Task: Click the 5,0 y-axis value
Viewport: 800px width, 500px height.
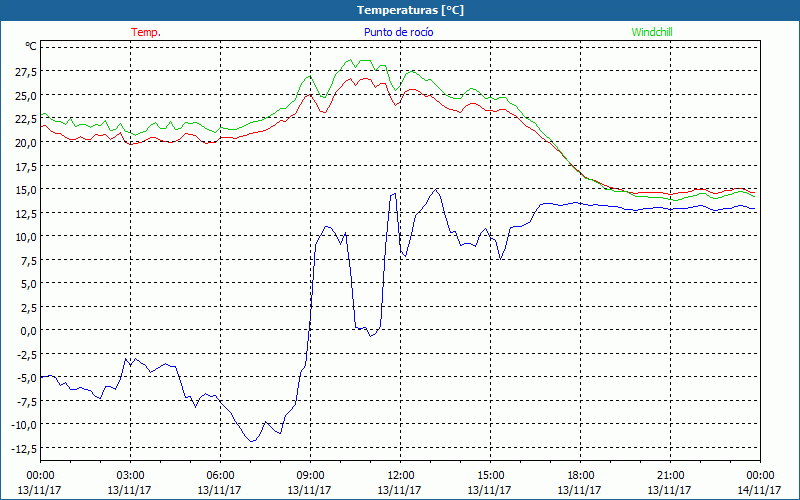Action: [x=28, y=284]
